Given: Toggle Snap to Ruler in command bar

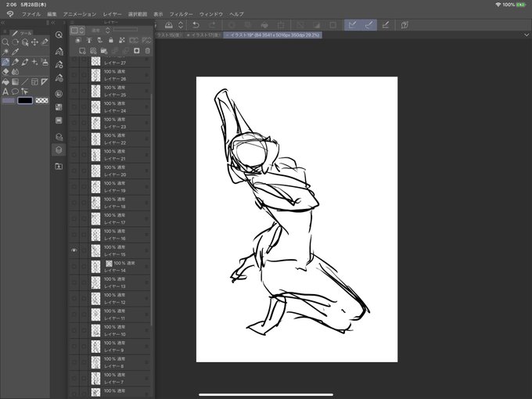Looking at the screenshot, I should tap(353, 25).
